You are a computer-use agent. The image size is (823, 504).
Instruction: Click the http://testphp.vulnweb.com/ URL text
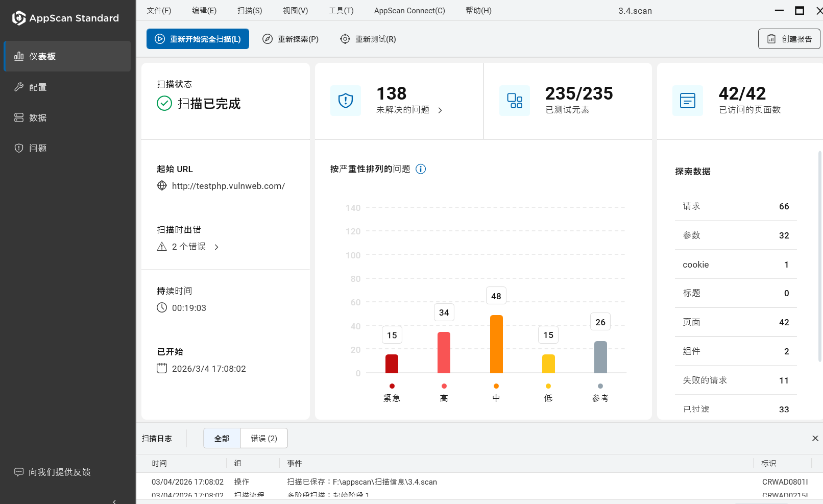[228, 186]
